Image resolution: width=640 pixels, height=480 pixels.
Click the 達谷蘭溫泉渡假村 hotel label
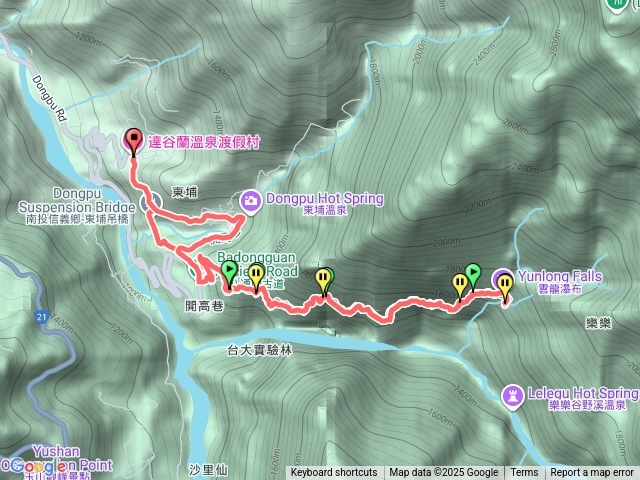point(204,142)
